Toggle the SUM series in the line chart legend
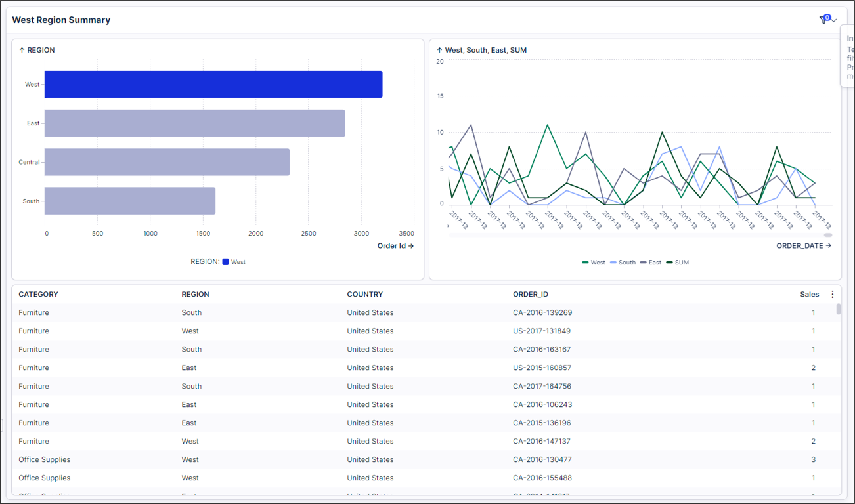This screenshot has height=504, width=855. [678, 262]
